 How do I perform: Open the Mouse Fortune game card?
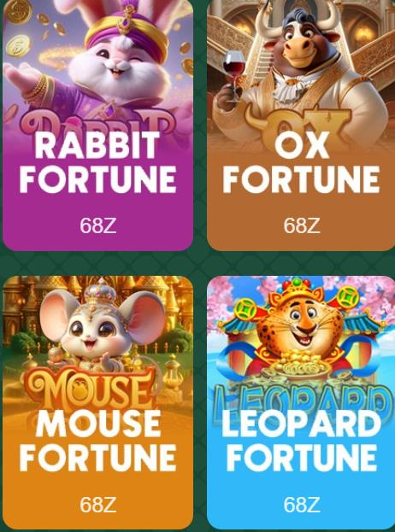click(97, 402)
